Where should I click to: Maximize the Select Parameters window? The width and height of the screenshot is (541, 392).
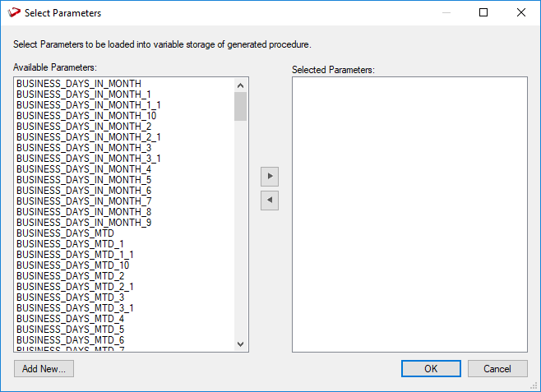tap(483, 12)
